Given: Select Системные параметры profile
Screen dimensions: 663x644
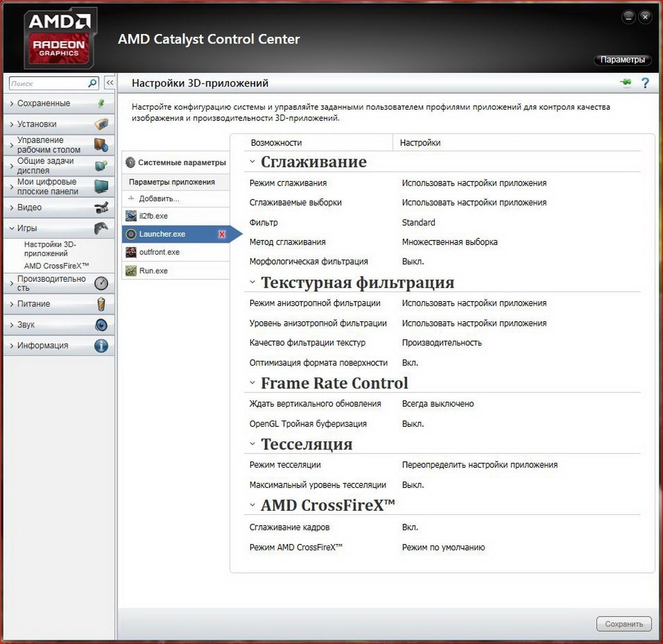Looking at the screenshot, I should tap(176, 162).
